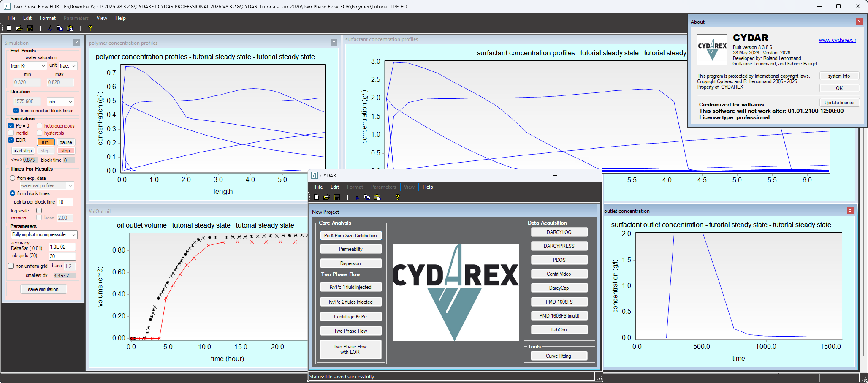Click the Curve Fitting tool button
This screenshot has height=383, width=868.
(559, 356)
